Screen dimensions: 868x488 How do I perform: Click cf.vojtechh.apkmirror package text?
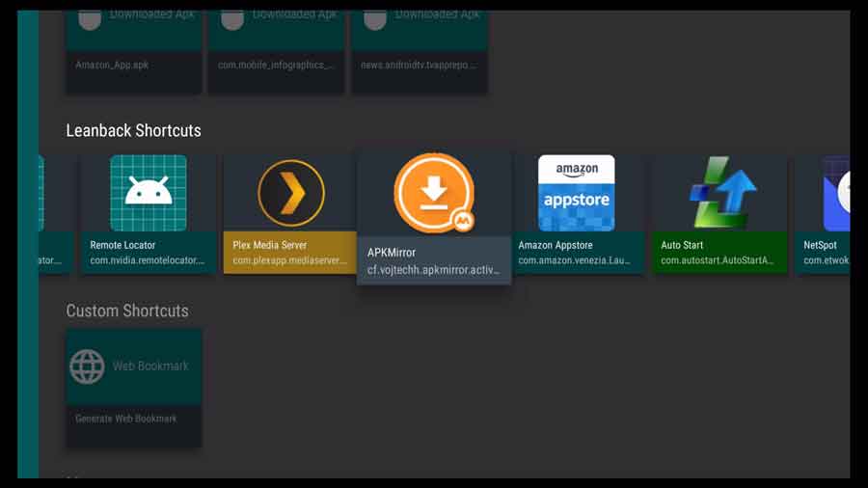pyautogui.click(x=433, y=270)
